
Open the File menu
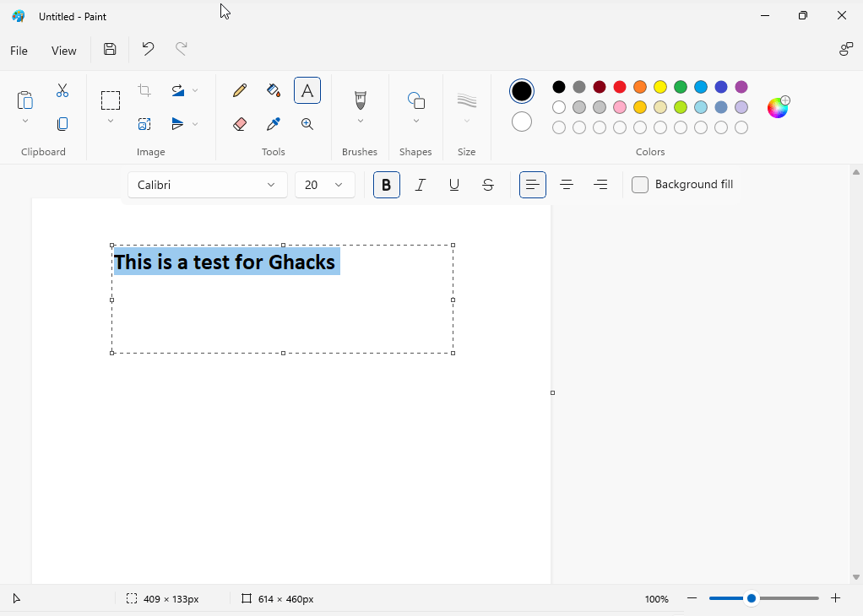(x=18, y=51)
